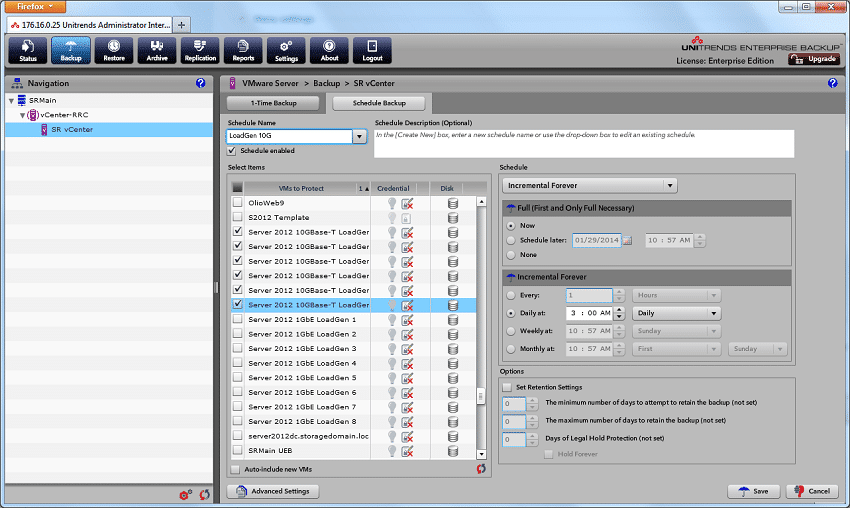850x508 pixels.
Task: Select the Weekly at radio button
Action: click(x=511, y=331)
